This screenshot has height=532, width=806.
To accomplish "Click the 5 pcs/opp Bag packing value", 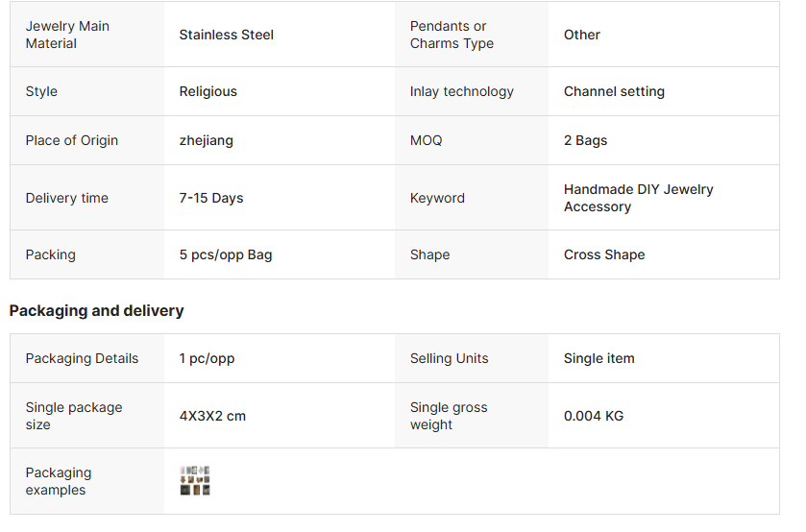I will pyautogui.click(x=226, y=254).
